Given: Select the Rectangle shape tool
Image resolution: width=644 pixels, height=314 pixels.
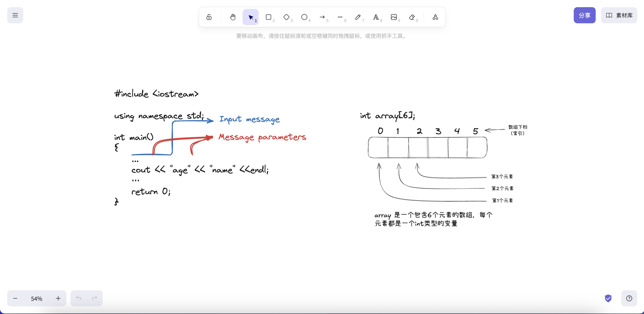Looking at the screenshot, I should pyautogui.click(x=269, y=17).
